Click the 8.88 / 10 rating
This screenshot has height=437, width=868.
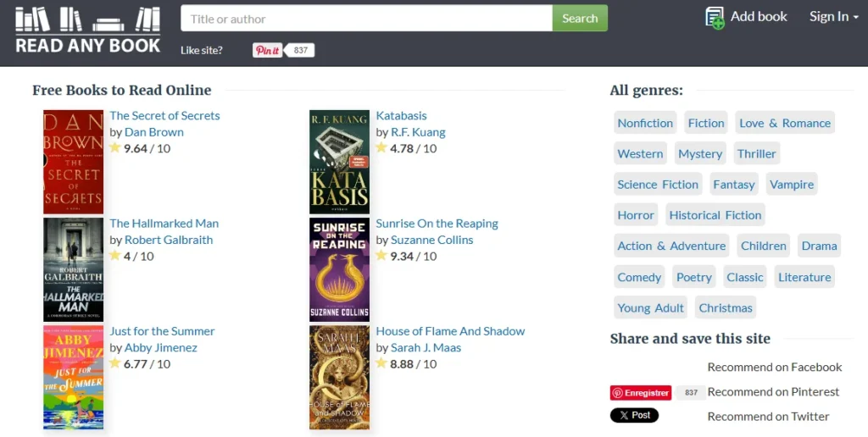click(413, 364)
